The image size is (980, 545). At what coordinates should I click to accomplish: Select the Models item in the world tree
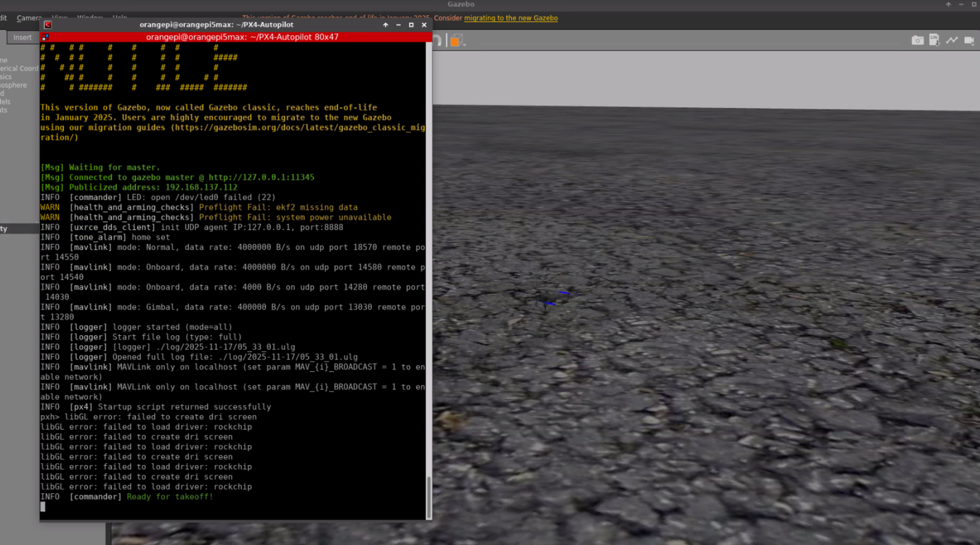pos(6,102)
